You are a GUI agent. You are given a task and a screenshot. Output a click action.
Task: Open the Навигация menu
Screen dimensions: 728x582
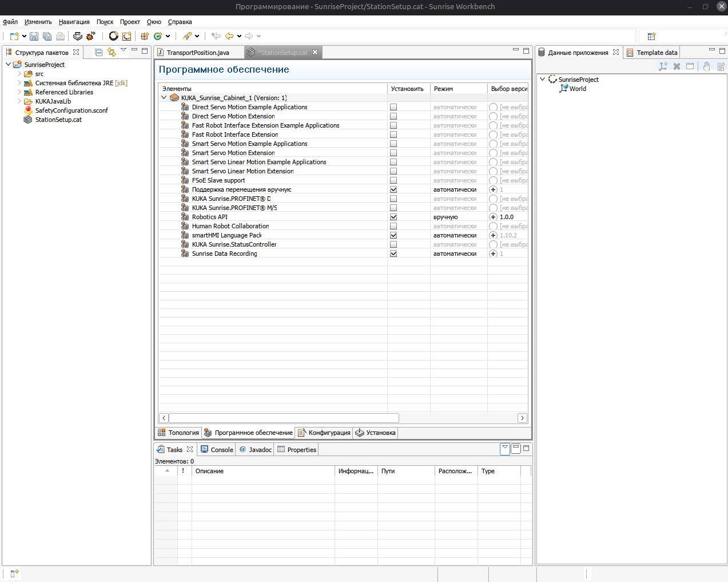[x=74, y=22]
